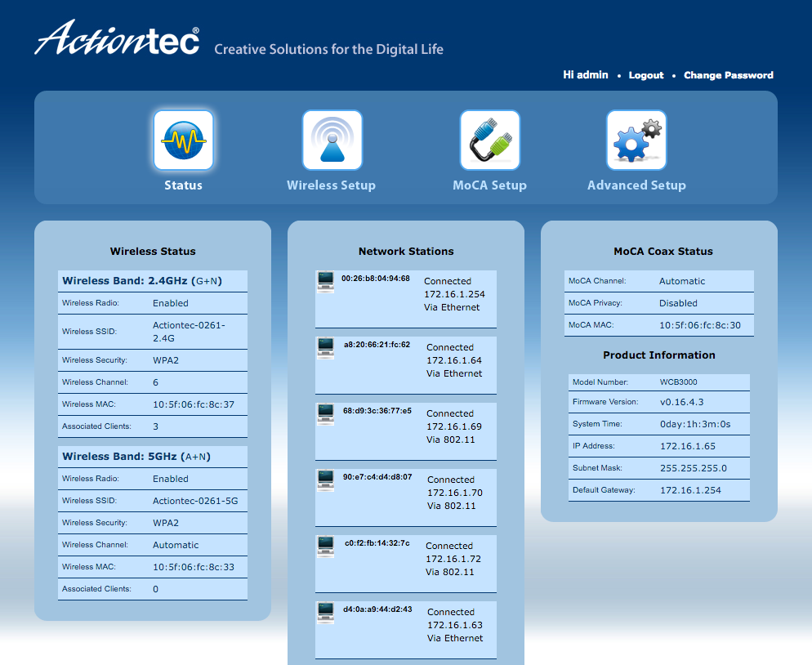This screenshot has width=812, height=665.
Task: Open the Wireless Setup antenna icon
Action: pyautogui.click(x=332, y=140)
